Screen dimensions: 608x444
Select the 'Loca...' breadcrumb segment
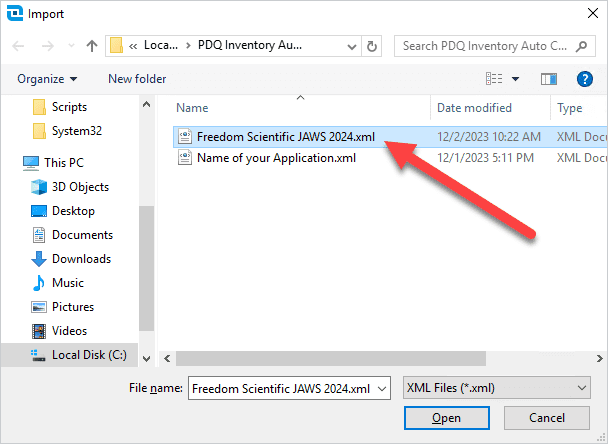pyautogui.click(x=161, y=45)
